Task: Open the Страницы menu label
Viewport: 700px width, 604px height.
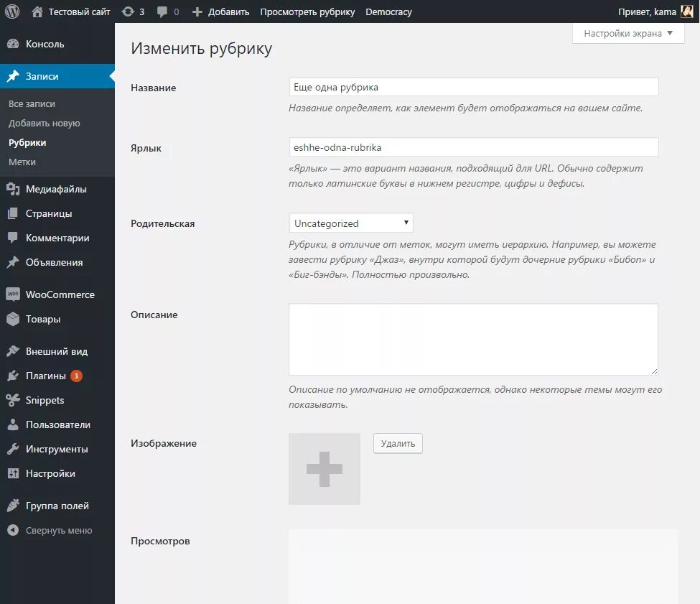Action: pos(49,214)
